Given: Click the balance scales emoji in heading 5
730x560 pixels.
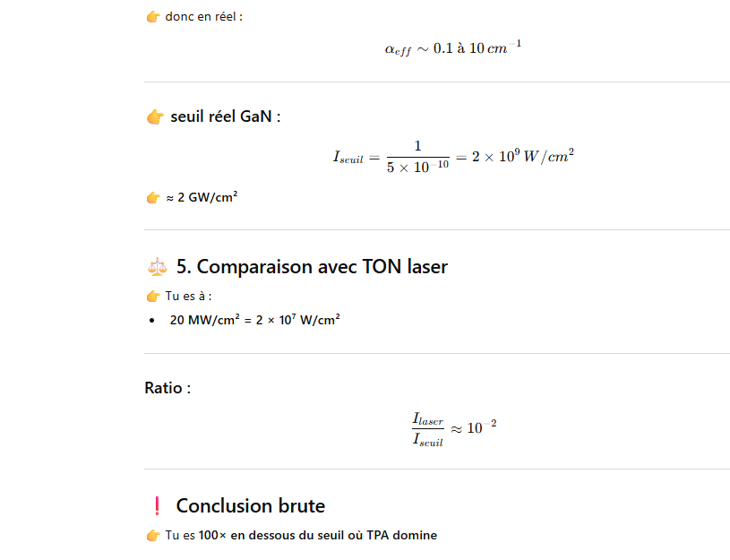Looking at the screenshot, I should [x=156, y=267].
